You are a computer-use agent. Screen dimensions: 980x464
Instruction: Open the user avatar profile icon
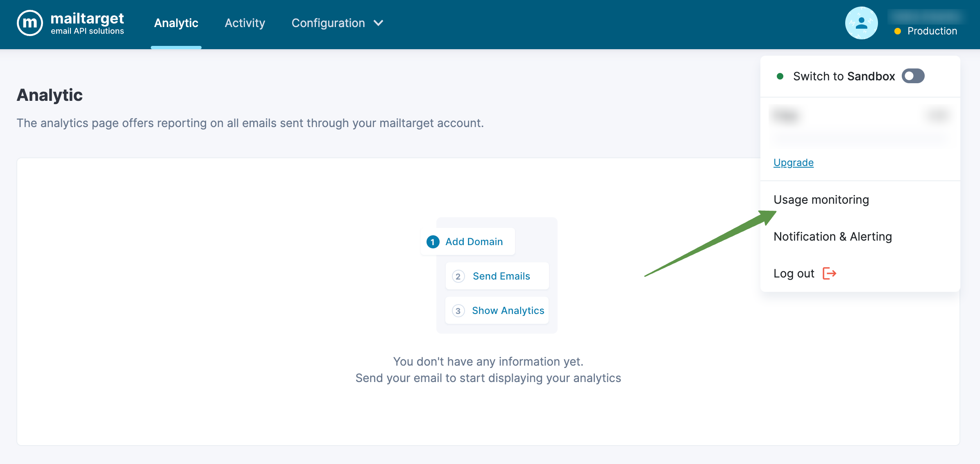(861, 23)
